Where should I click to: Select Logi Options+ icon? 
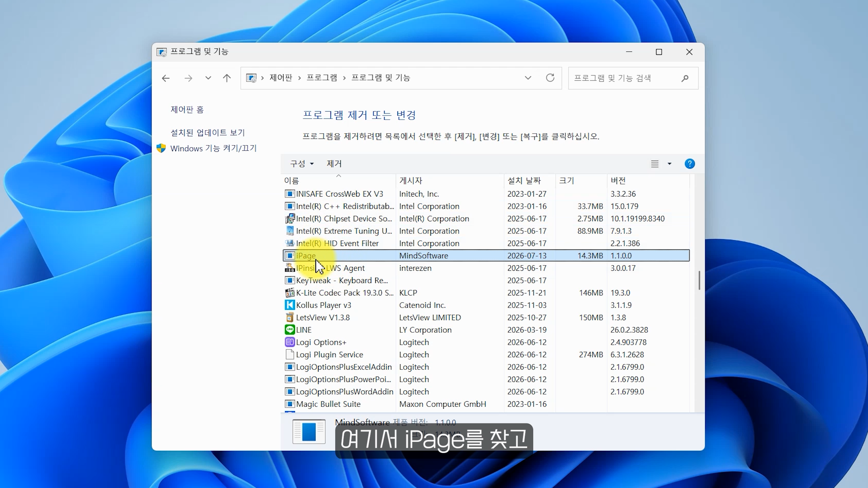pos(290,342)
